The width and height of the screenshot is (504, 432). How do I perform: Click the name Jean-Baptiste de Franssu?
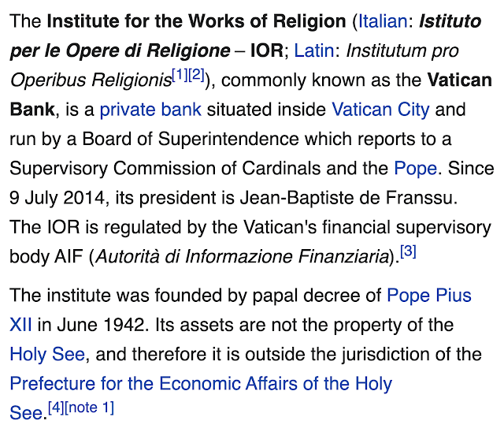(348, 198)
